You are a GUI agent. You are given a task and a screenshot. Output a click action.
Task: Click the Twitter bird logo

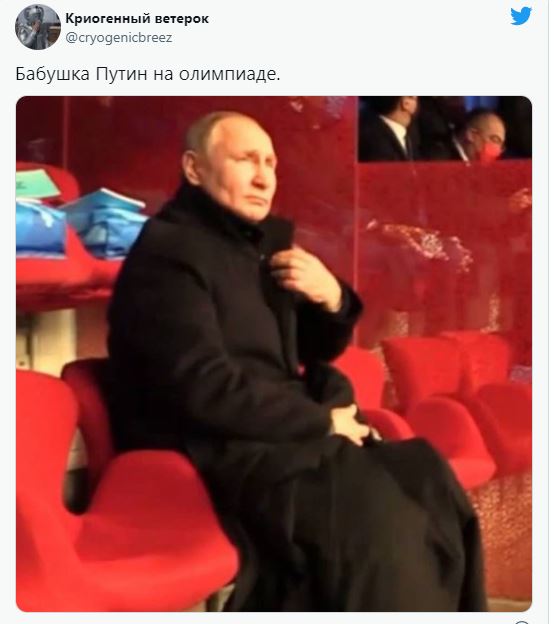[521, 16]
